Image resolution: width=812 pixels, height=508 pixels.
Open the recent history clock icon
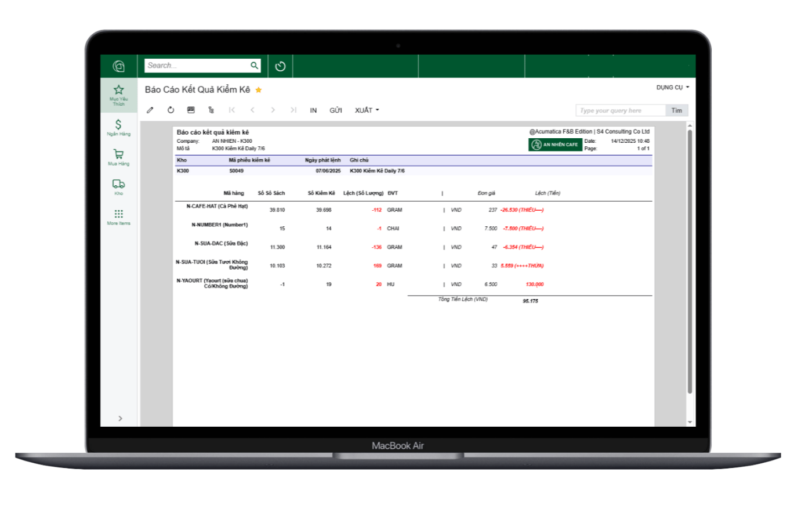280,66
